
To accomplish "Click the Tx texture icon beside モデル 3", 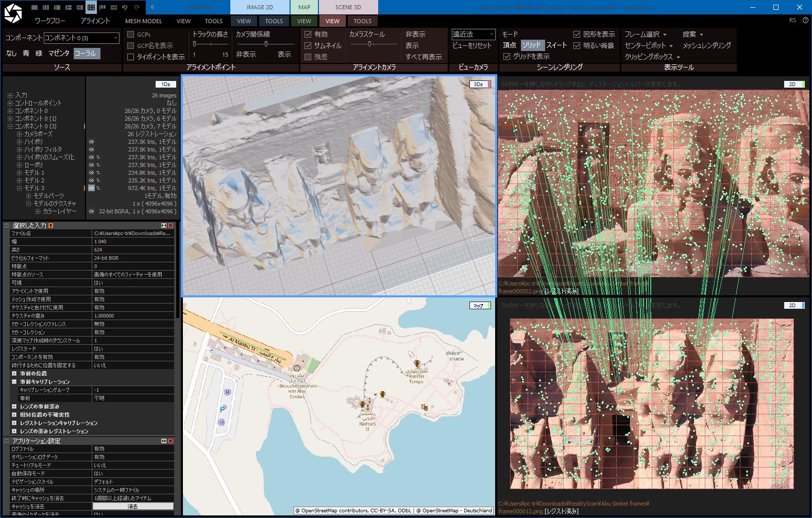I will tap(98, 188).
